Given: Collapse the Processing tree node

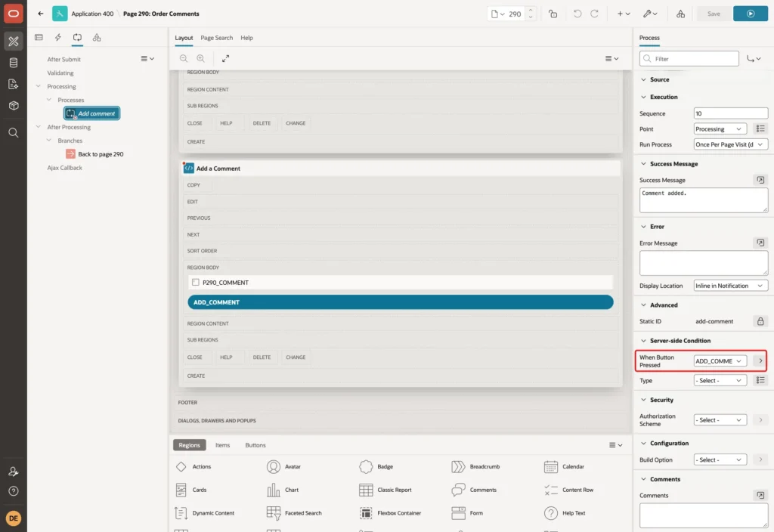Looking at the screenshot, I should [38, 86].
